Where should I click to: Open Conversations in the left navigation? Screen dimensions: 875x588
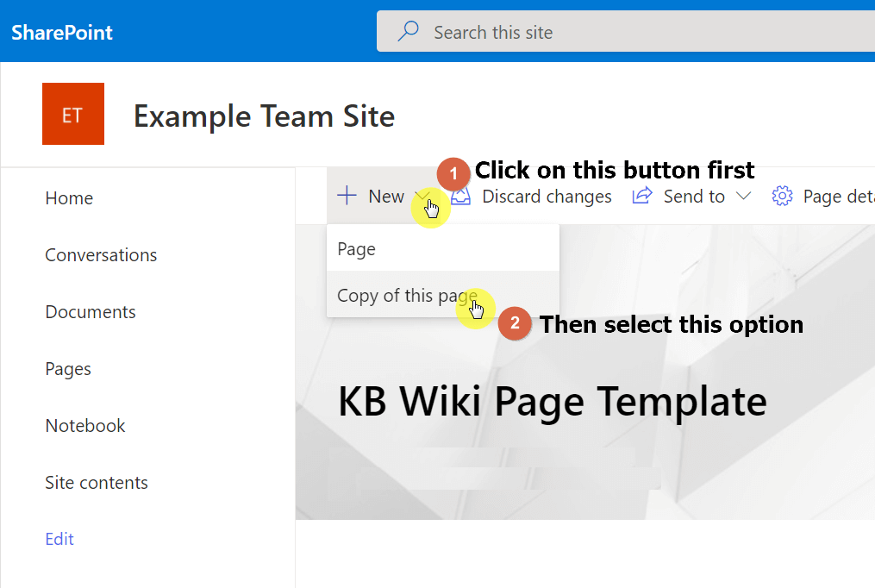click(101, 255)
